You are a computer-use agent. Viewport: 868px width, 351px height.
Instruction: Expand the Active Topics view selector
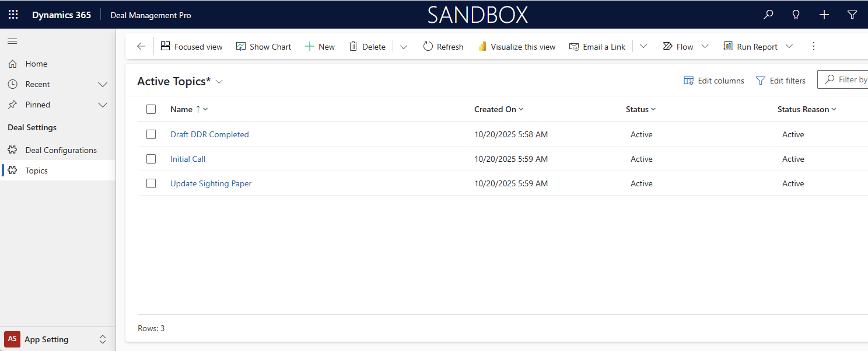pyautogui.click(x=219, y=82)
